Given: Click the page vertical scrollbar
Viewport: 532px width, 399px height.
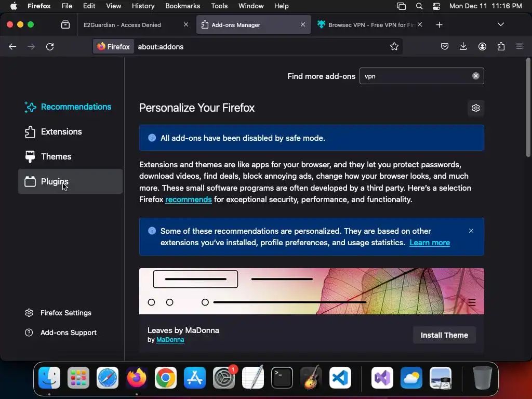Looking at the screenshot, I should coord(528,108).
